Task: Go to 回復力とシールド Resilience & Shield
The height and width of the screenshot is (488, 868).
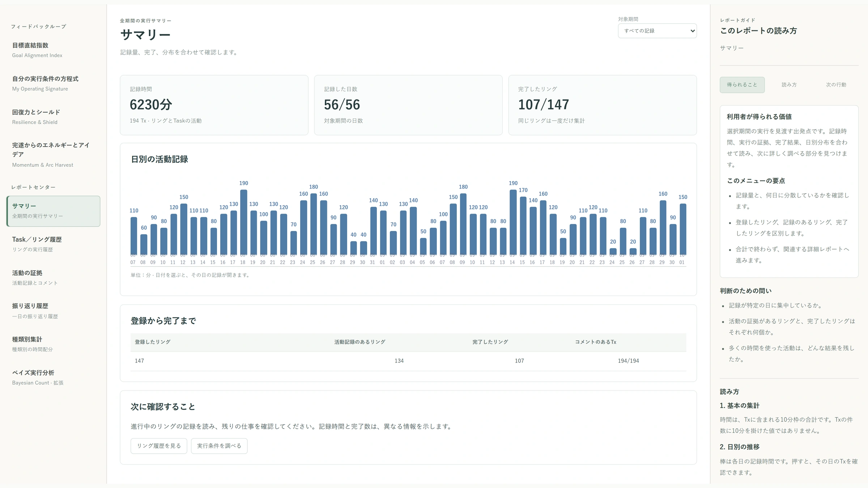Action: (53, 117)
